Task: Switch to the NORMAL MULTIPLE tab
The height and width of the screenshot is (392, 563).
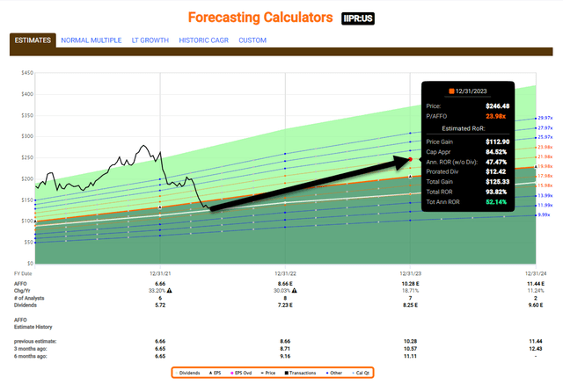Action: [x=91, y=40]
